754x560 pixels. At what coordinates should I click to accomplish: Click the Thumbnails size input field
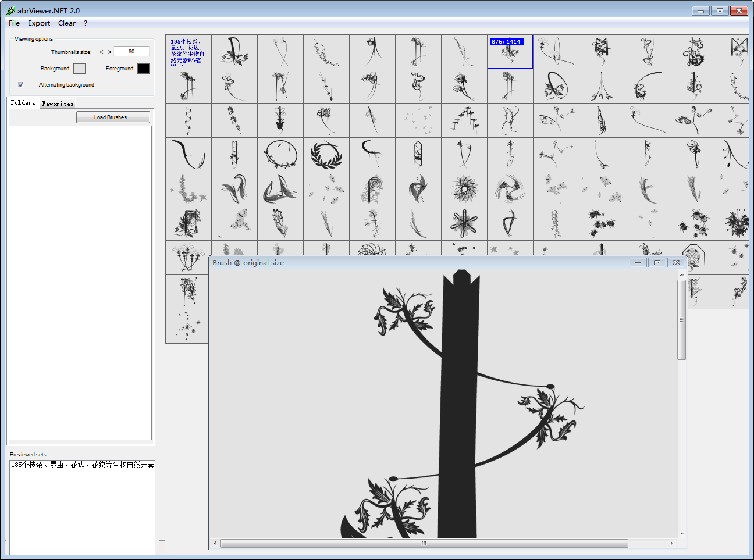pos(131,52)
